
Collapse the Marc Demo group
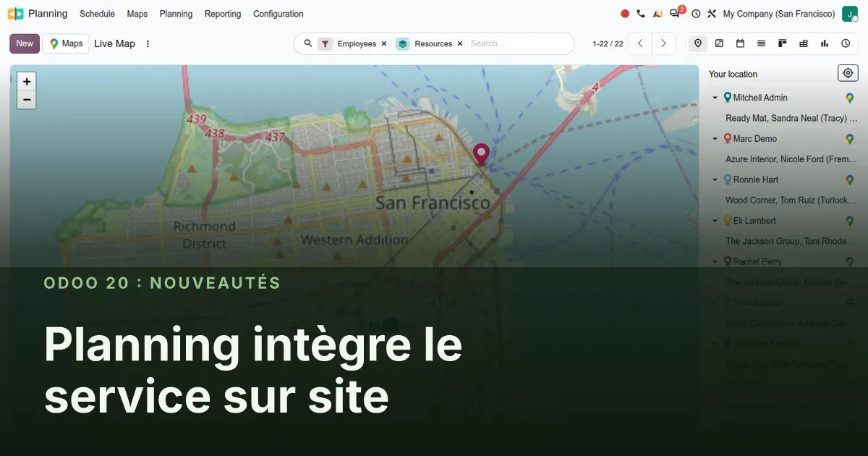[715, 139]
